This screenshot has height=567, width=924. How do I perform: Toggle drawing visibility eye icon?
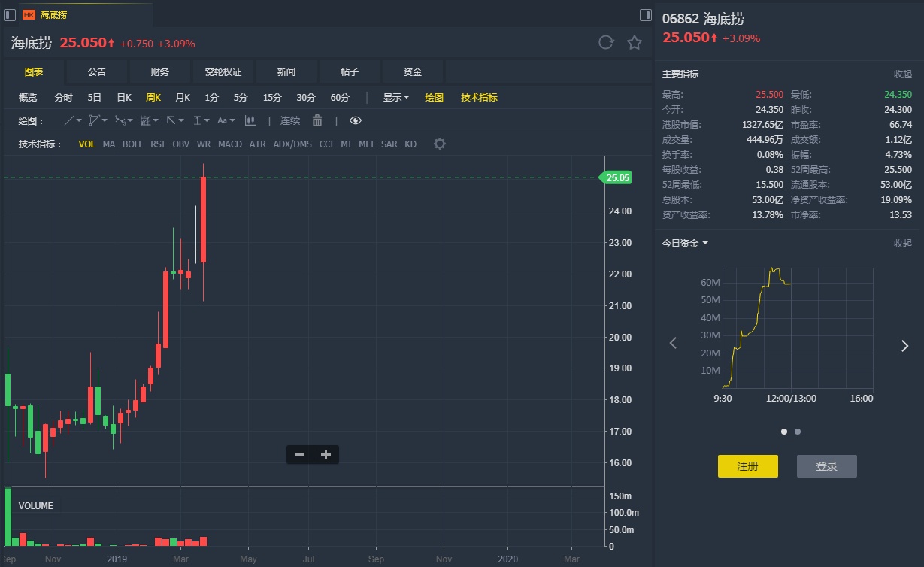click(356, 120)
